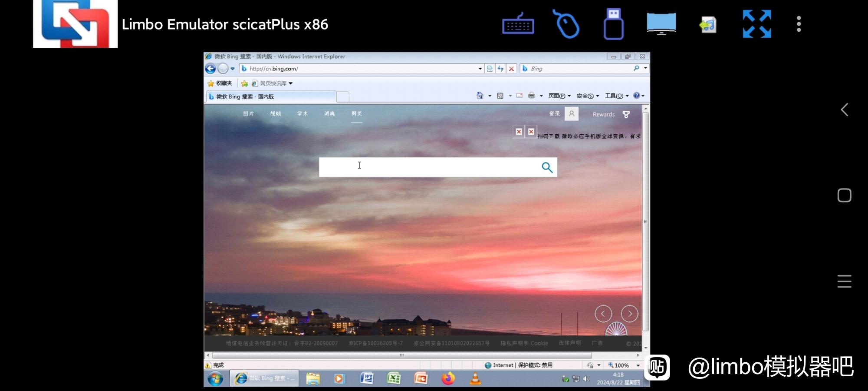The image size is (868, 391).
Task: Launch Microsoft Word from taskbar
Action: click(367, 379)
